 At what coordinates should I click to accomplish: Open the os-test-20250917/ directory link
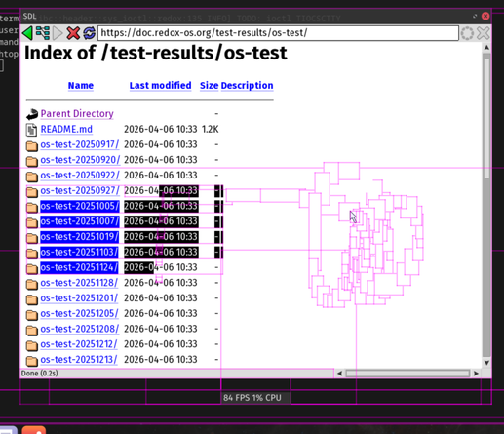(80, 144)
